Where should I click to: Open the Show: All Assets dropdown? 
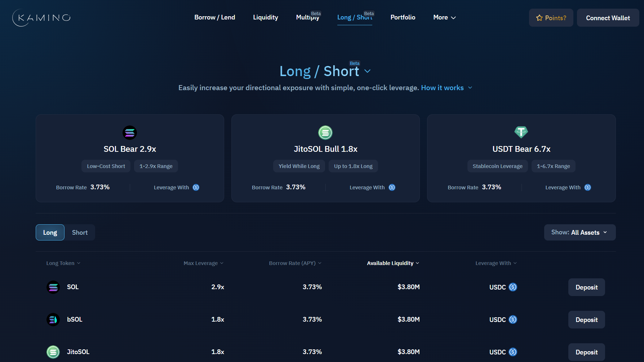[580, 233]
